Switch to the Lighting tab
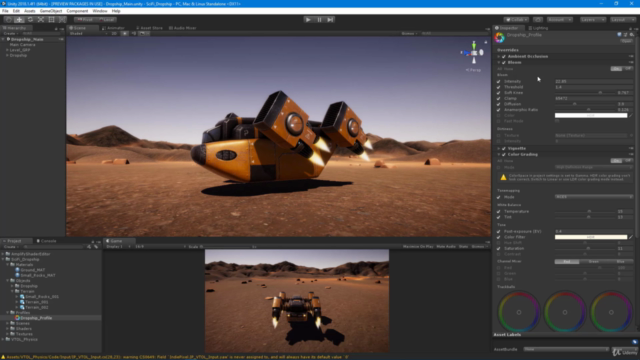Image resolution: width=640 pixels, height=360 pixels. coord(538,28)
